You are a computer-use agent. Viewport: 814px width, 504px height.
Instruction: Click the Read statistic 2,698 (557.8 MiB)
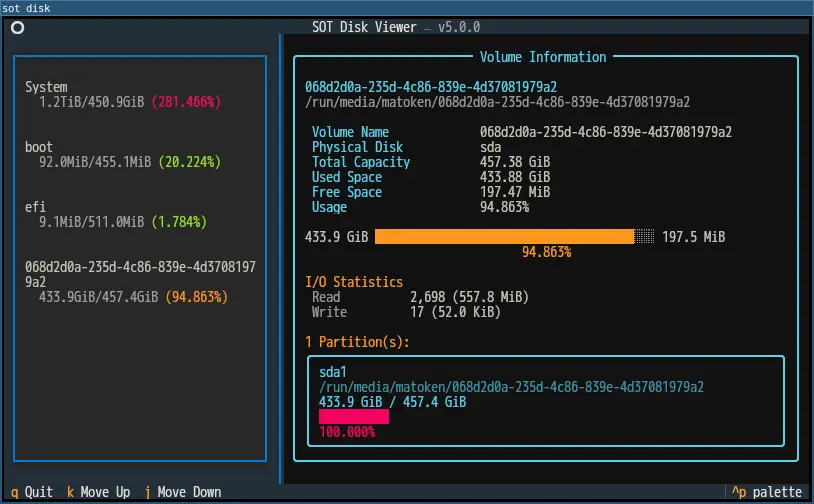(x=469, y=297)
